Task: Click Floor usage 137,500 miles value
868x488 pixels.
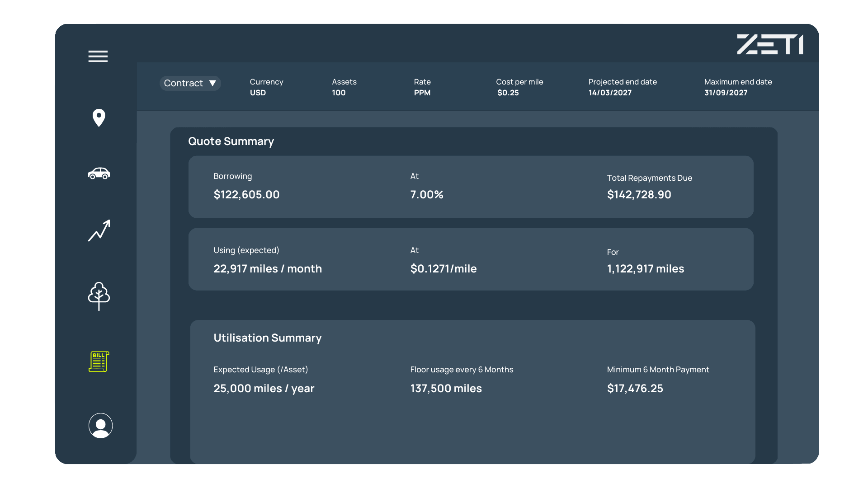Action: point(446,389)
